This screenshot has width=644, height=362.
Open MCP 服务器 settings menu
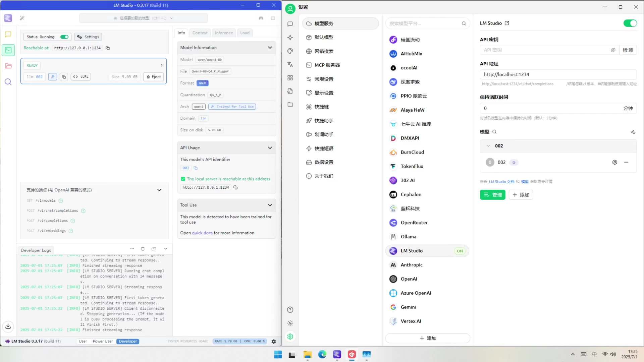click(x=340, y=65)
